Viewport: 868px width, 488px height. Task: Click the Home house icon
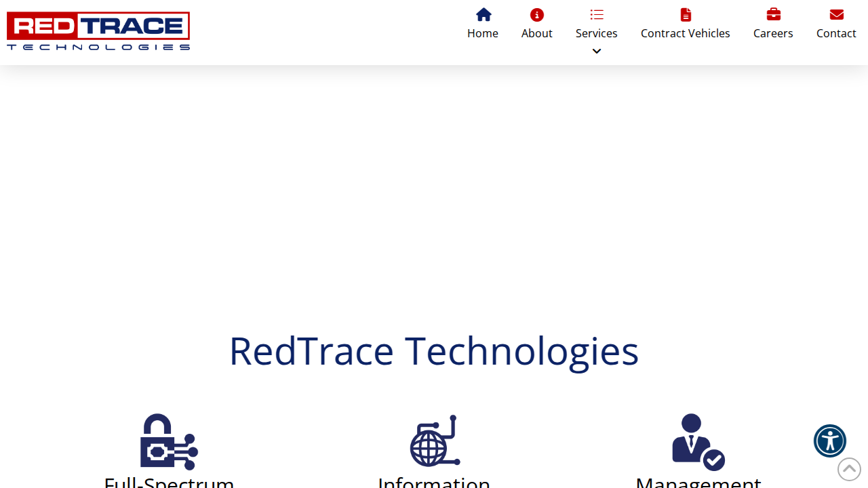tap(483, 14)
